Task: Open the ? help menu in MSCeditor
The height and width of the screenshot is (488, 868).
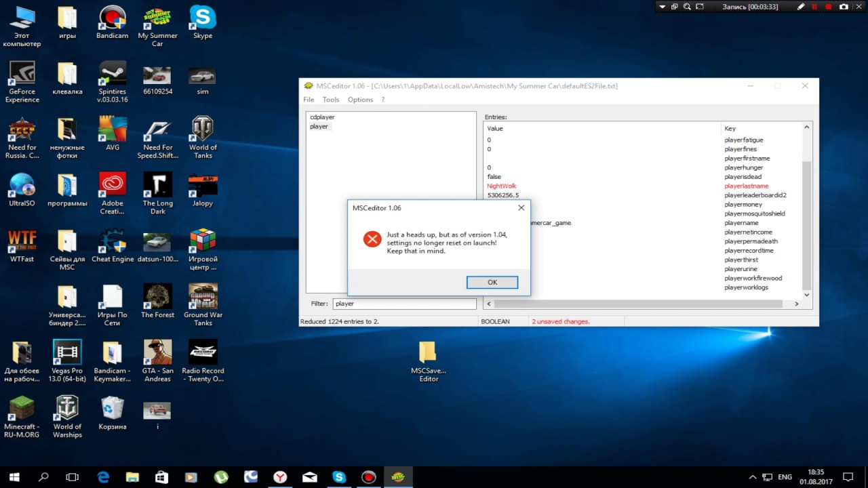Action: click(382, 100)
